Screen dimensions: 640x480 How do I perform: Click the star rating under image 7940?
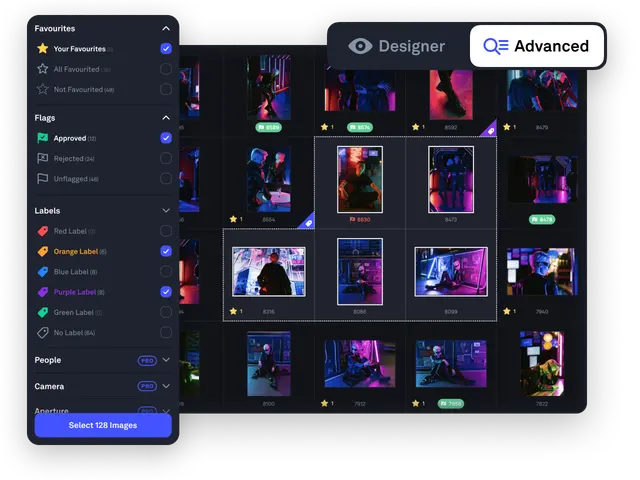[x=509, y=311]
